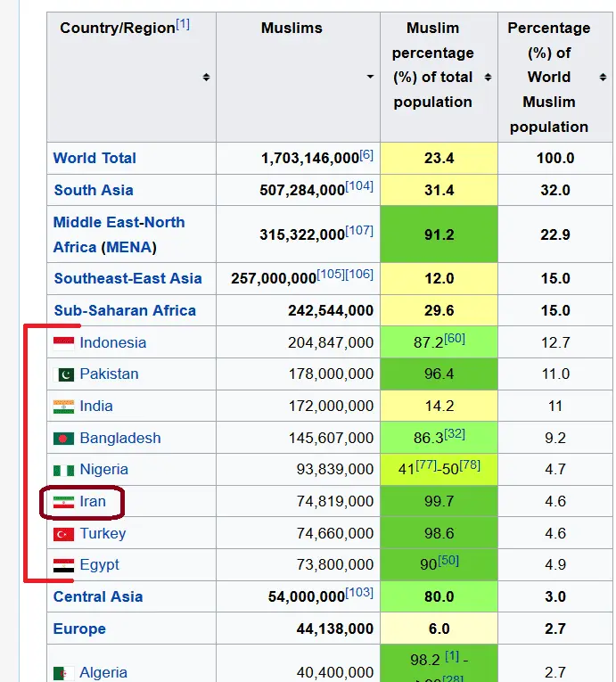Viewport: 616px width, 682px height.
Task: Open the Southeast-East Asia link
Action: (x=127, y=278)
